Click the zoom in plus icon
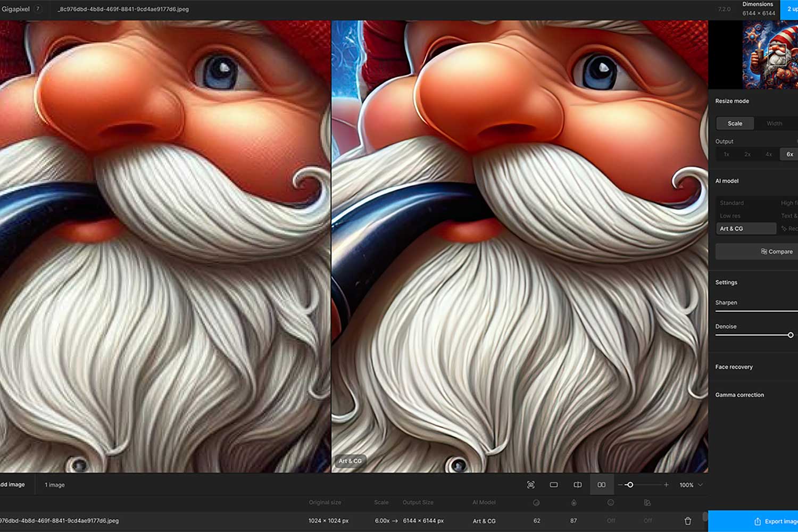798x532 pixels. pos(666,485)
